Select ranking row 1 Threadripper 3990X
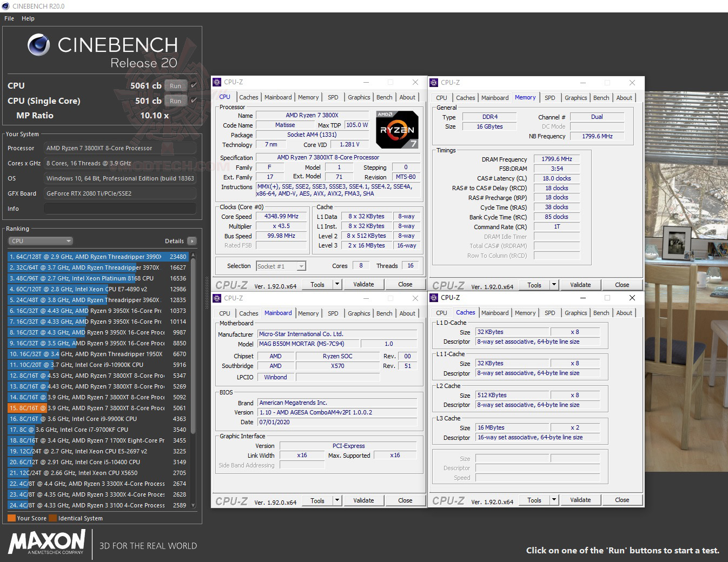728x562 pixels. click(x=98, y=257)
